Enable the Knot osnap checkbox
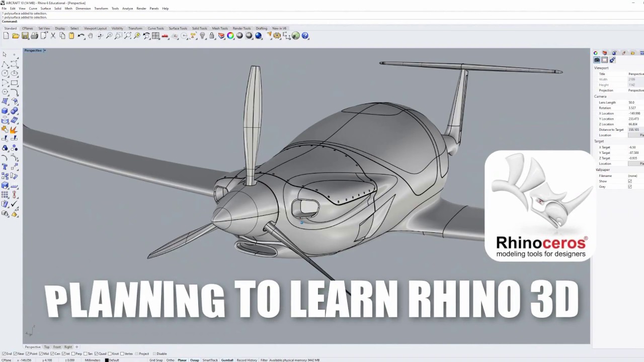This screenshot has width=644, height=362. point(110,354)
